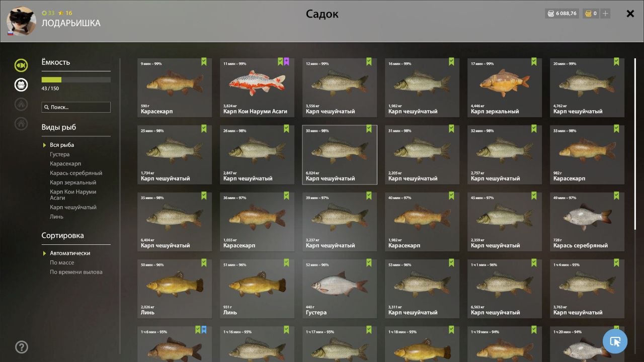Filter by Густера species
Image resolution: width=644 pixels, height=362 pixels.
pyautogui.click(x=60, y=154)
